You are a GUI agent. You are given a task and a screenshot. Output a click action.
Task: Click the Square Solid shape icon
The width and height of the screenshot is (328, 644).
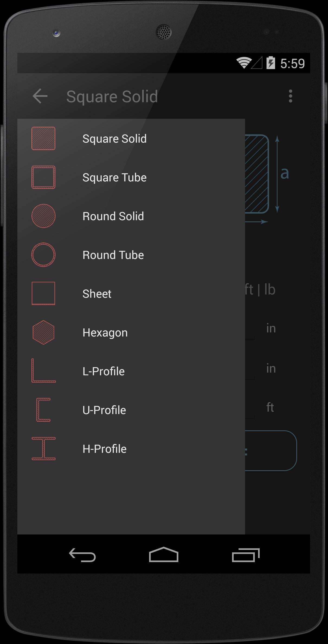pos(43,139)
